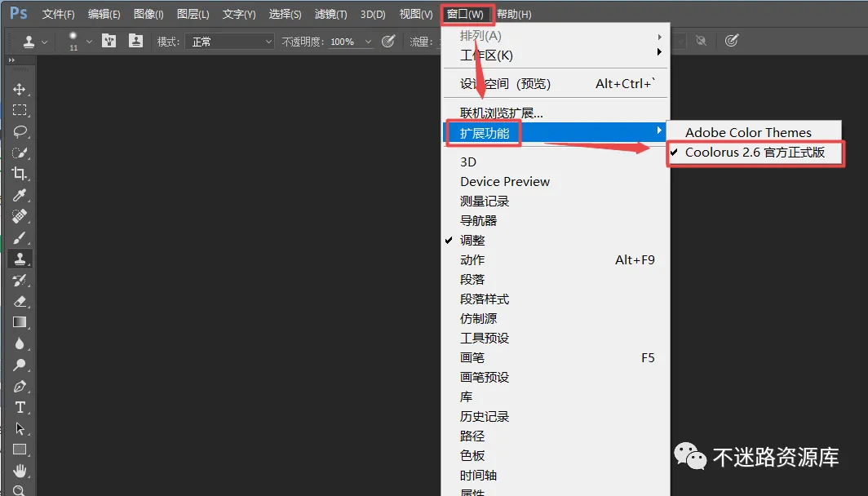Screen dimensions: 868x496
Task: Select the Horizontal Type tool
Action: (20, 407)
